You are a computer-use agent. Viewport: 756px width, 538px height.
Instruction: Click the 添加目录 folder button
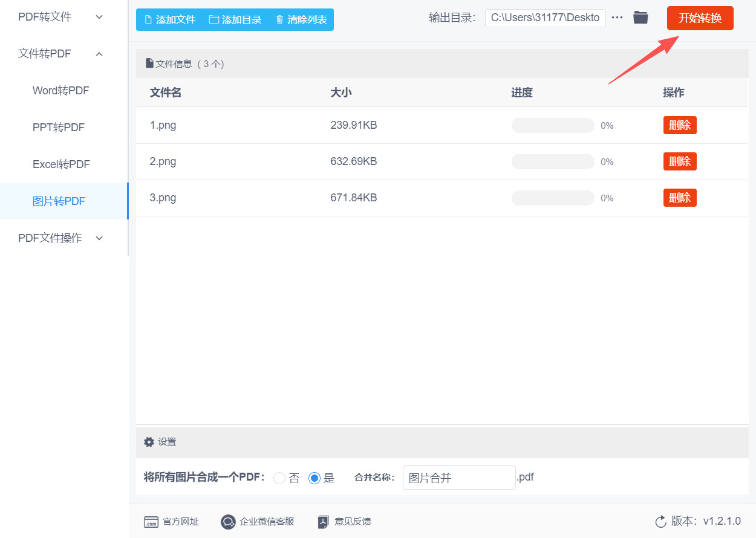pos(235,19)
